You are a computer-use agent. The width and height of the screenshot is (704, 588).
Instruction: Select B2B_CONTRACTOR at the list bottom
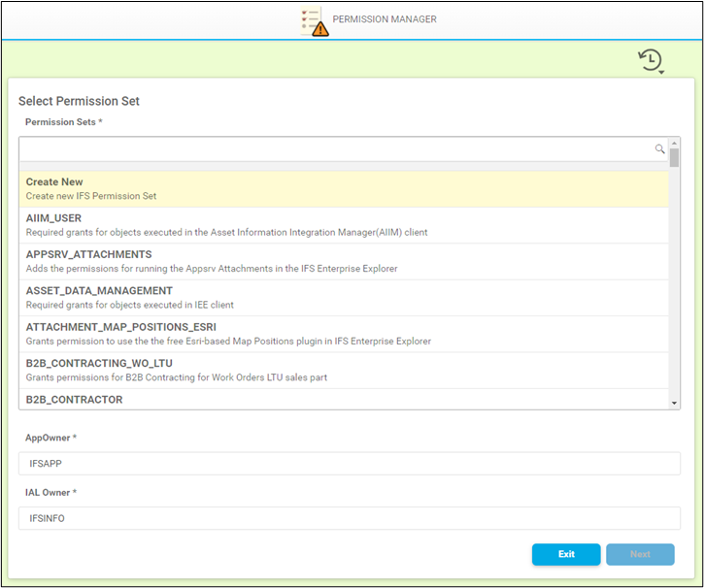344,399
